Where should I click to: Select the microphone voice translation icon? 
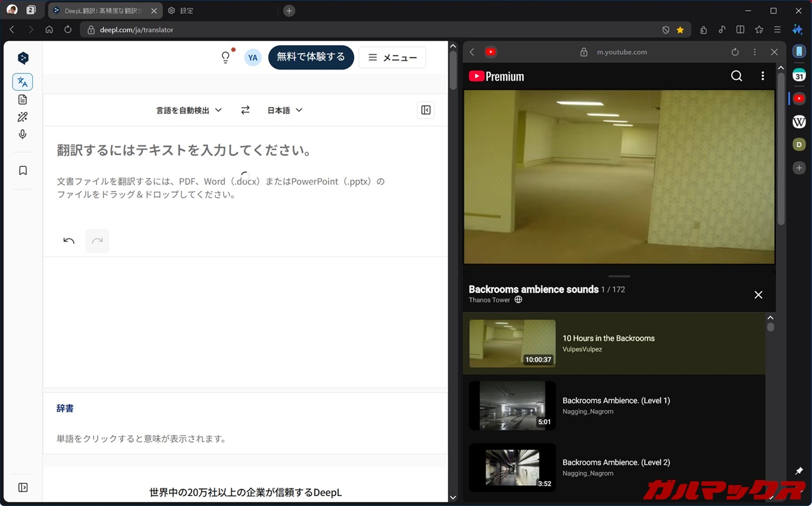(x=23, y=134)
